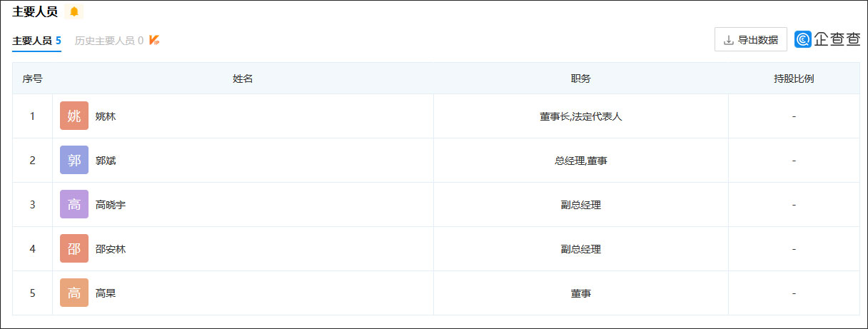This screenshot has height=329, width=868.
Task: Open 高晓宇's name link
Action: click(x=111, y=205)
